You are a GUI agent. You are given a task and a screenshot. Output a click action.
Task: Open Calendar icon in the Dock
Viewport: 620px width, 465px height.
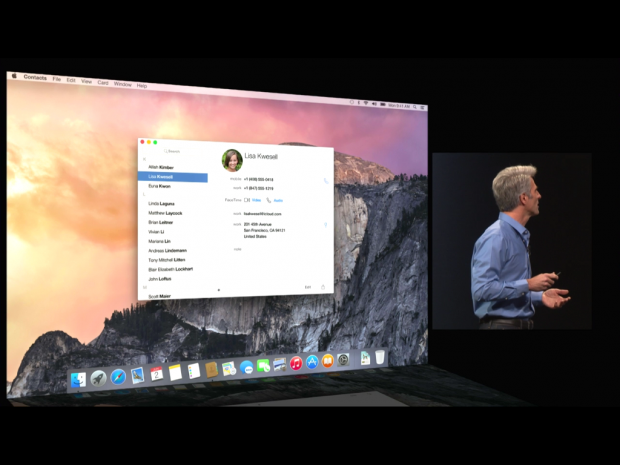157,374
